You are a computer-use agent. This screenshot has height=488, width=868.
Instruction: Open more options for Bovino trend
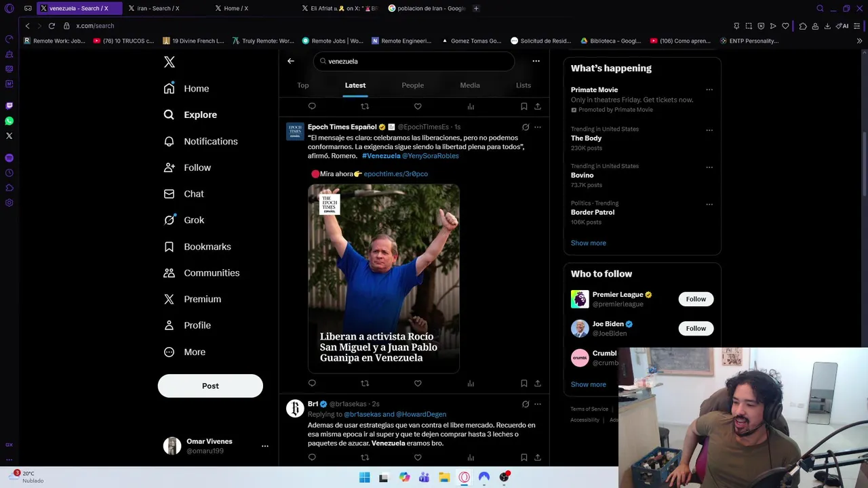click(x=709, y=167)
